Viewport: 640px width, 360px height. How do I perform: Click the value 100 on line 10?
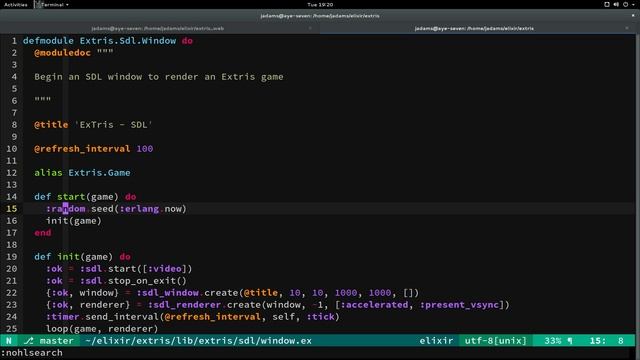click(x=145, y=149)
